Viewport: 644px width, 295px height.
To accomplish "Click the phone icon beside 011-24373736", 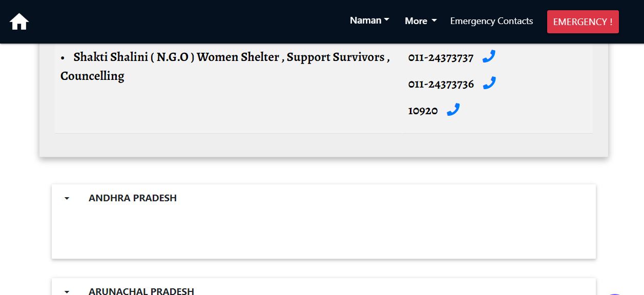I will click(x=489, y=83).
